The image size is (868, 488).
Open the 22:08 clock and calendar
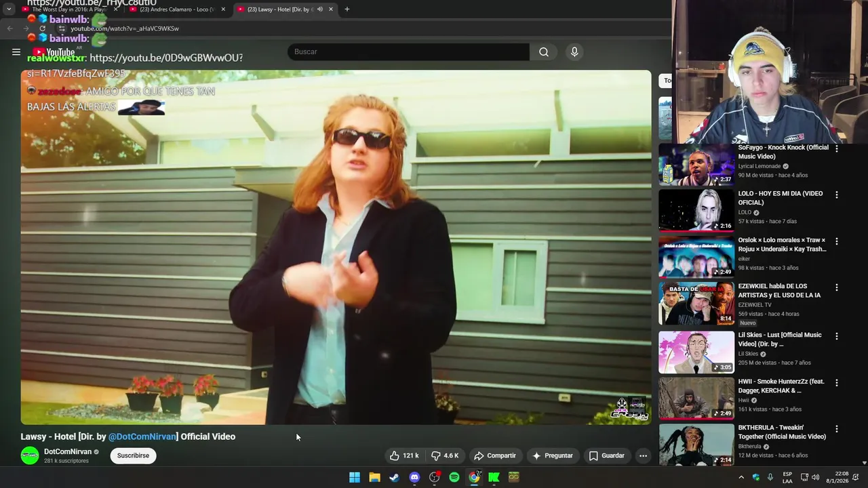click(x=835, y=477)
